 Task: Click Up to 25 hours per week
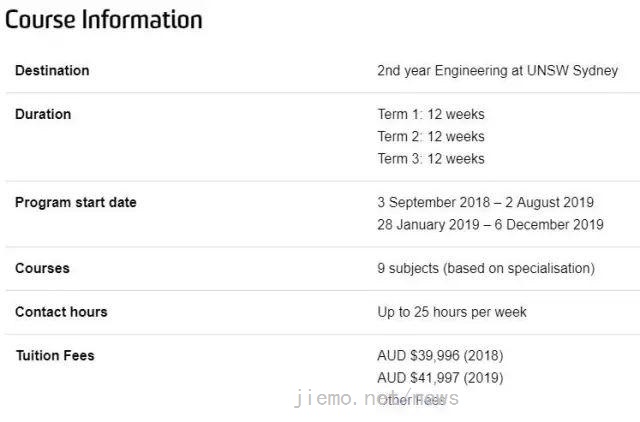452,312
